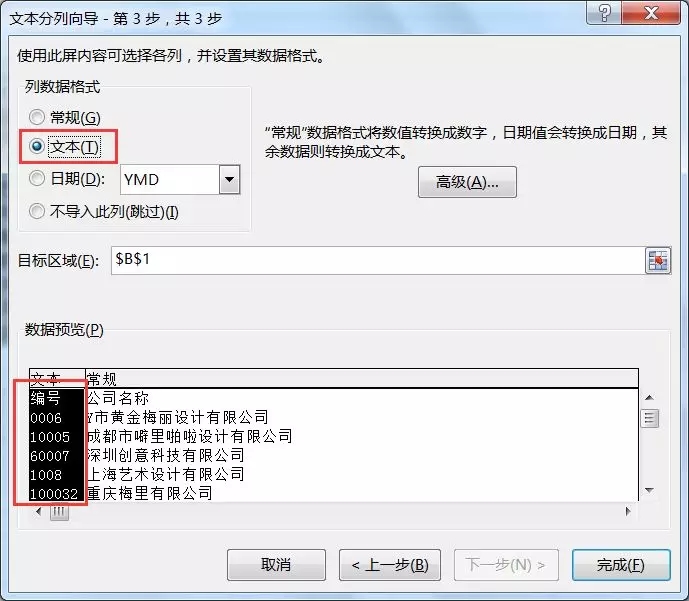689x601 pixels.
Task: Click the 取消 button
Action: pos(276,565)
